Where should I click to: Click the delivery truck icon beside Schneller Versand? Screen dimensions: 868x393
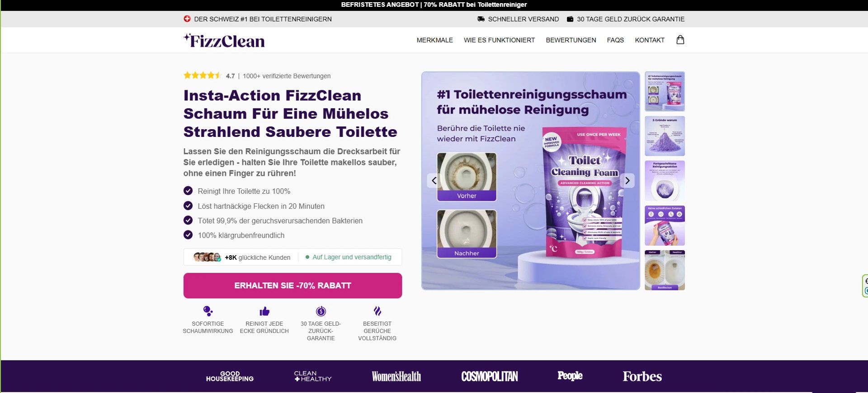(x=481, y=19)
